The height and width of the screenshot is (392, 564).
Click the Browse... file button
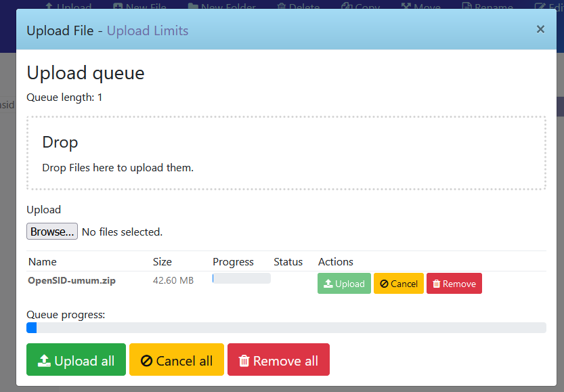(x=52, y=232)
